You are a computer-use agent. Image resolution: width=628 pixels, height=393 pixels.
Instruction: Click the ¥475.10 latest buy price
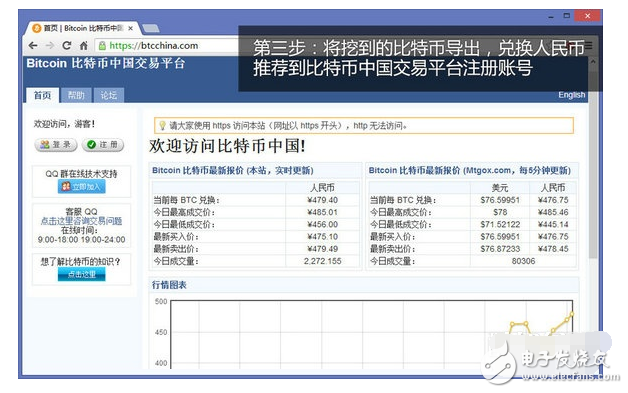tap(322, 236)
